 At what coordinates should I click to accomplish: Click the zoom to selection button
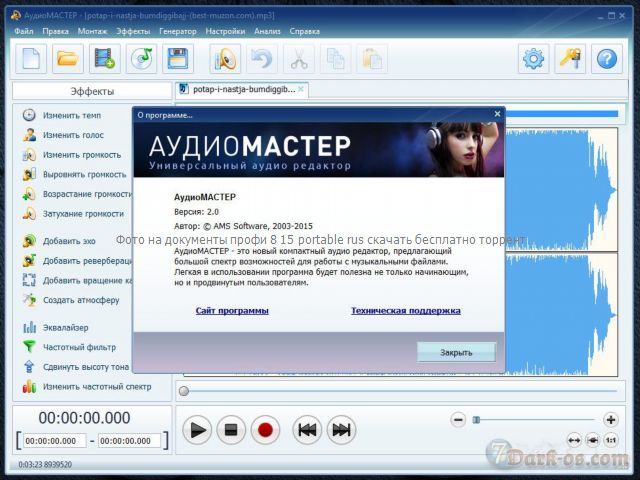coord(592,440)
